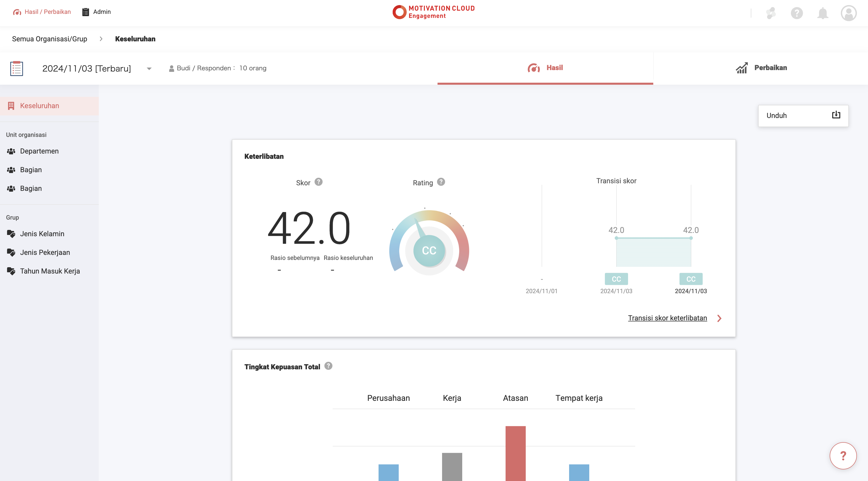Open the Transisi skor keterlibatan link
This screenshot has height=481, width=868.
(667, 318)
